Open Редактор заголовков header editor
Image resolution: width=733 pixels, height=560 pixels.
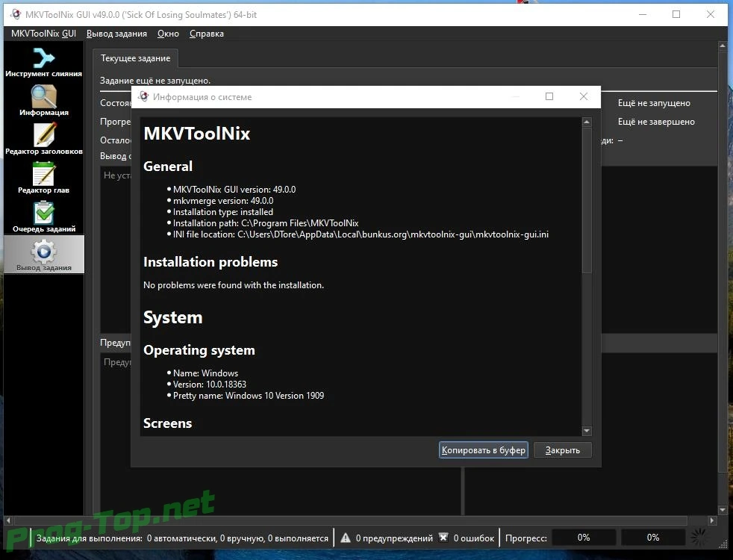(43, 139)
